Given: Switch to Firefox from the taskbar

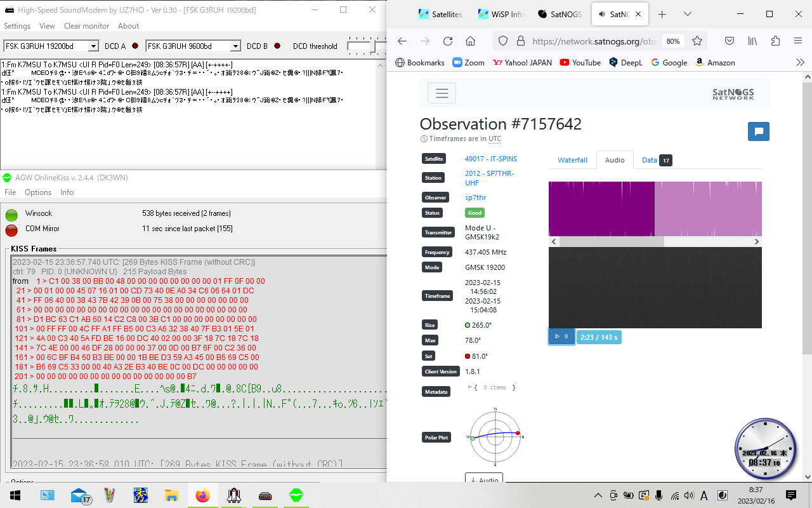Looking at the screenshot, I should click(x=202, y=495).
